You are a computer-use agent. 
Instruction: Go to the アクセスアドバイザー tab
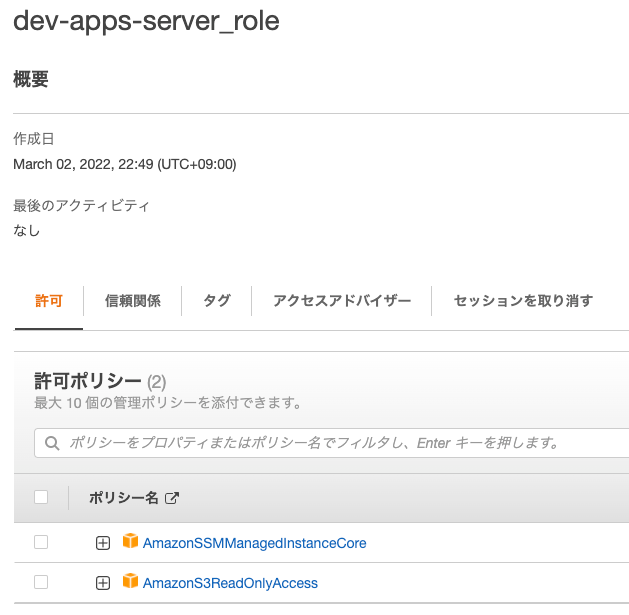341,300
